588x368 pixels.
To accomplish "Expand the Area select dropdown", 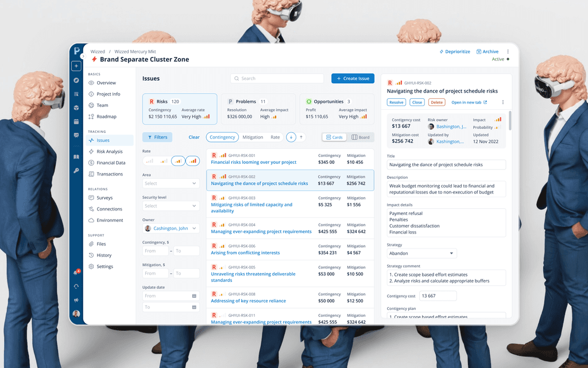I will pos(171,183).
